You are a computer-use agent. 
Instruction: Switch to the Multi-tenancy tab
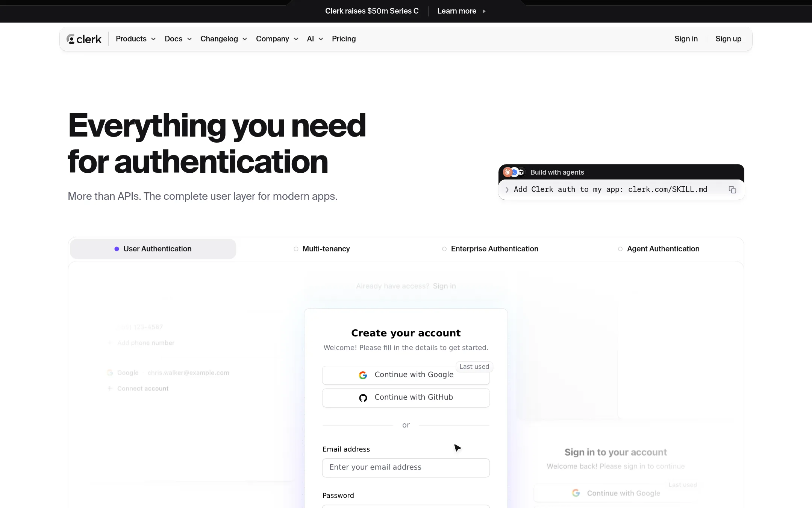click(321, 249)
